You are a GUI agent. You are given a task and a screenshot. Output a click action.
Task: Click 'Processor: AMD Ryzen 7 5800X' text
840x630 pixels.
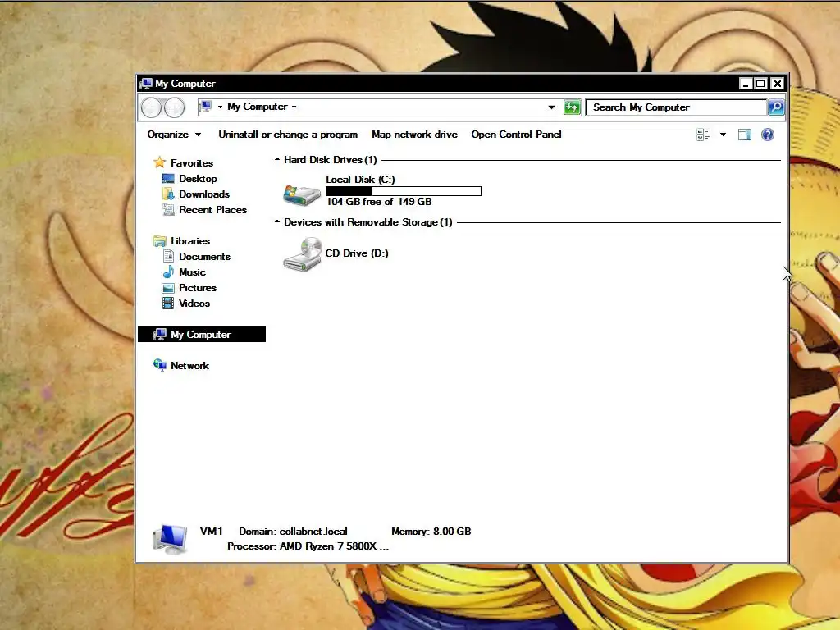coord(308,546)
